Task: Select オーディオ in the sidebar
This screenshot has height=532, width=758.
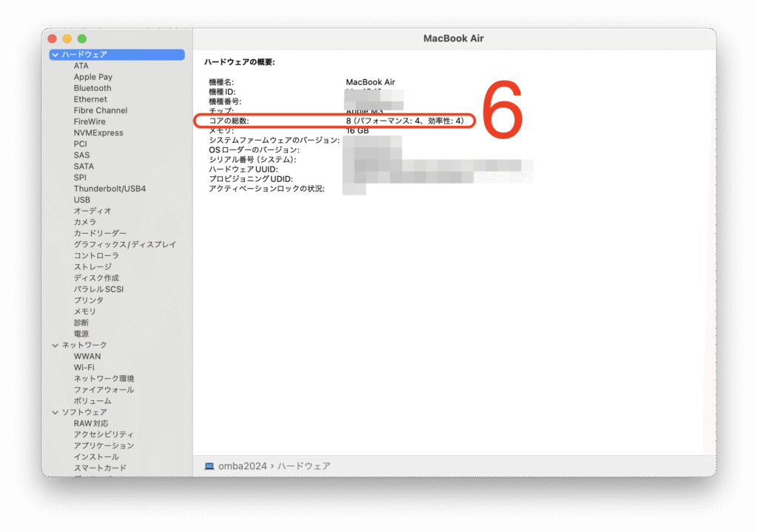Action: click(x=93, y=211)
